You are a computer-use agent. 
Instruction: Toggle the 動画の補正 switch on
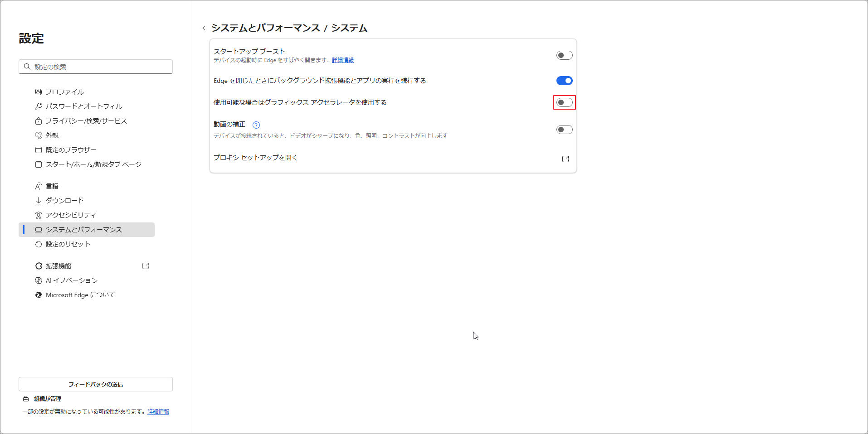pos(564,129)
